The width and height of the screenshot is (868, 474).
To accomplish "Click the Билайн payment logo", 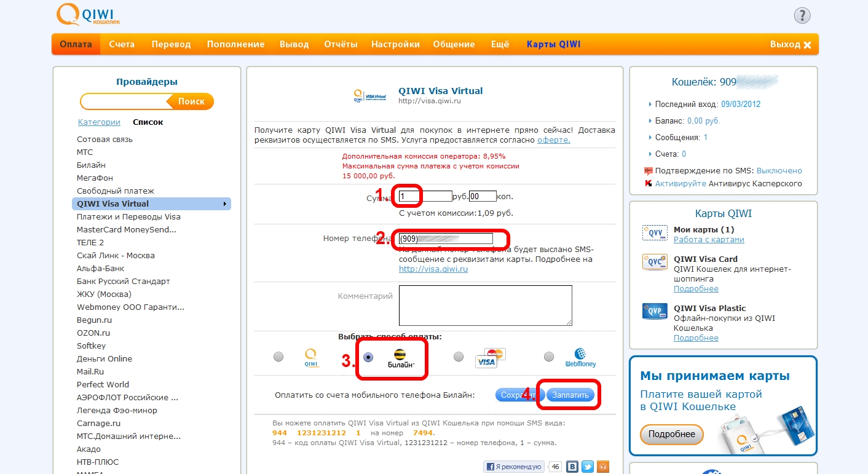I will 401,358.
